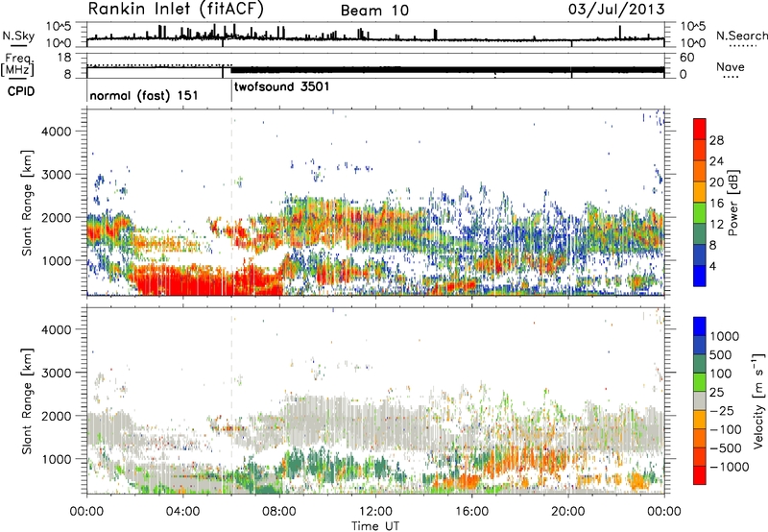Click the '20:00' time axis label
The height and width of the screenshot is (532, 768).
(567, 512)
